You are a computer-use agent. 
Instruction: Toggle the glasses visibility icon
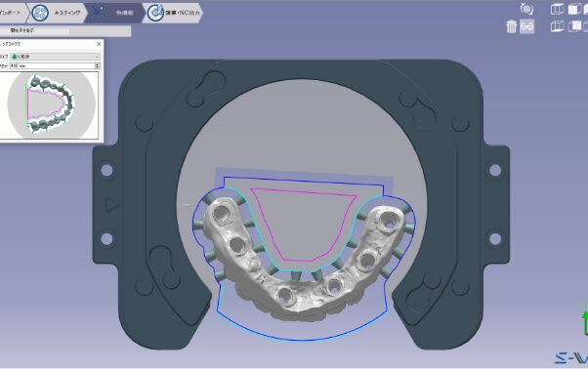pos(526,26)
